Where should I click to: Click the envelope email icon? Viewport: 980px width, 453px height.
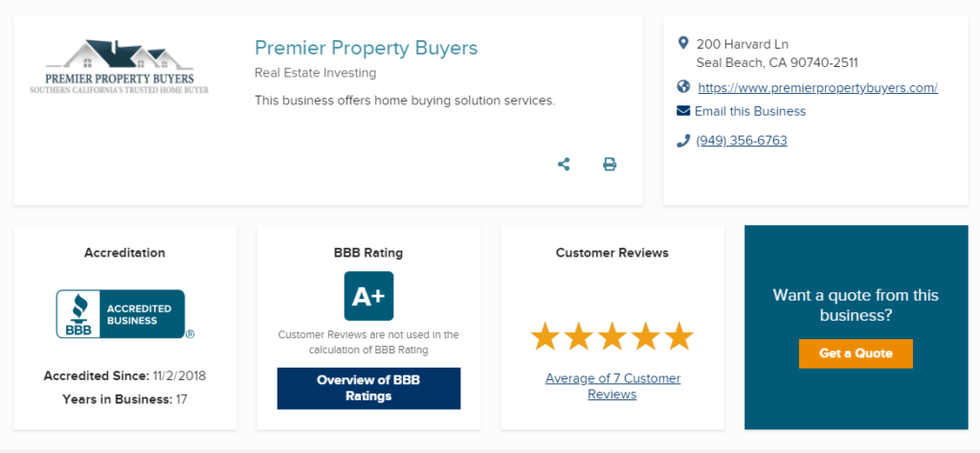point(683,111)
